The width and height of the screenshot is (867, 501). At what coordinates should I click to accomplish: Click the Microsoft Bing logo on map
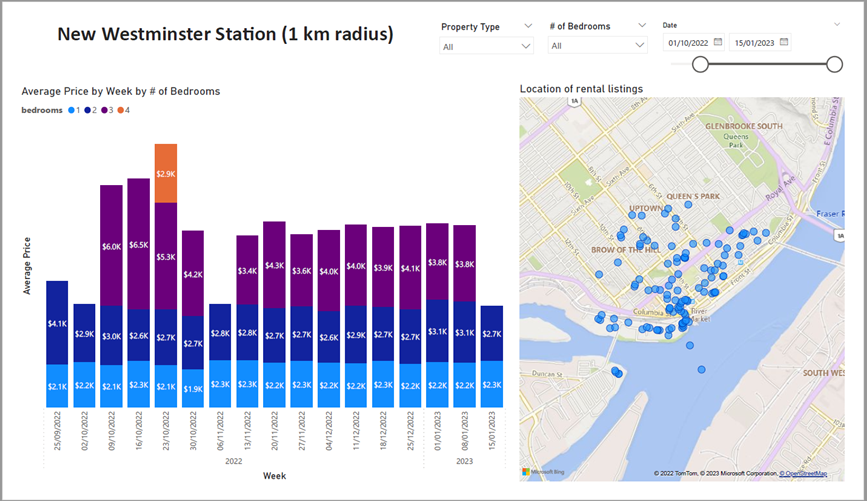[544, 472]
